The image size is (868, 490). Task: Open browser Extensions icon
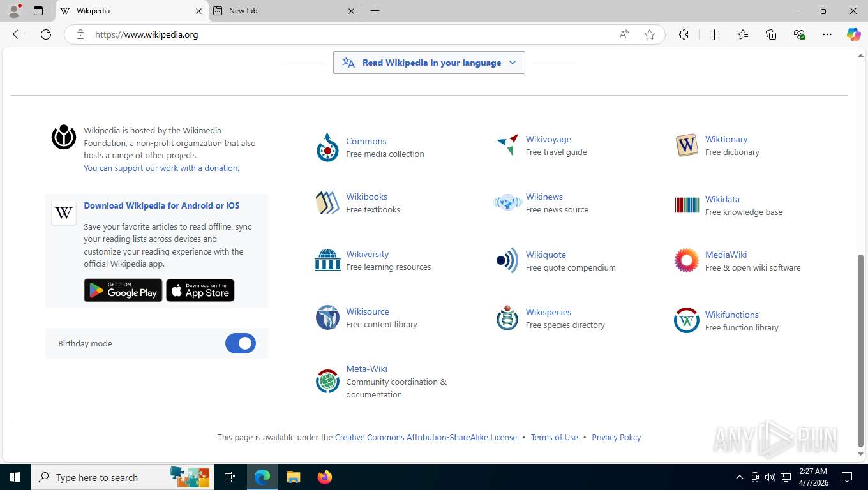coord(684,34)
